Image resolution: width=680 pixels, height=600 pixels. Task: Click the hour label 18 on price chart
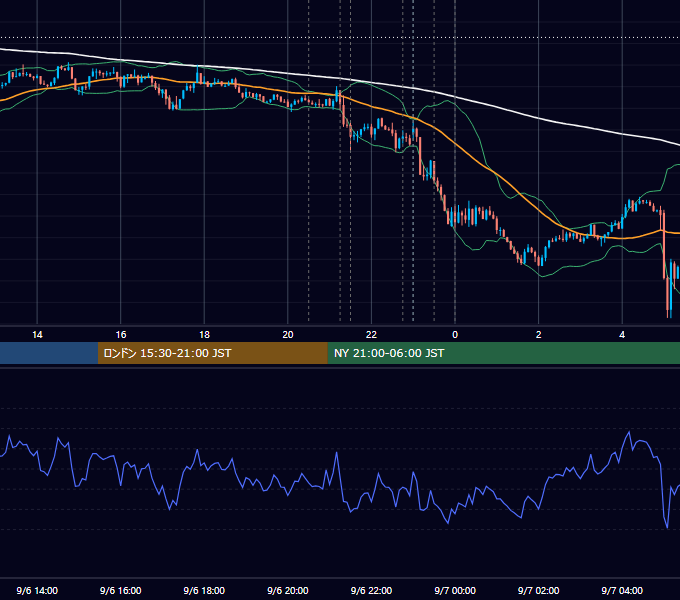pos(204,335)
